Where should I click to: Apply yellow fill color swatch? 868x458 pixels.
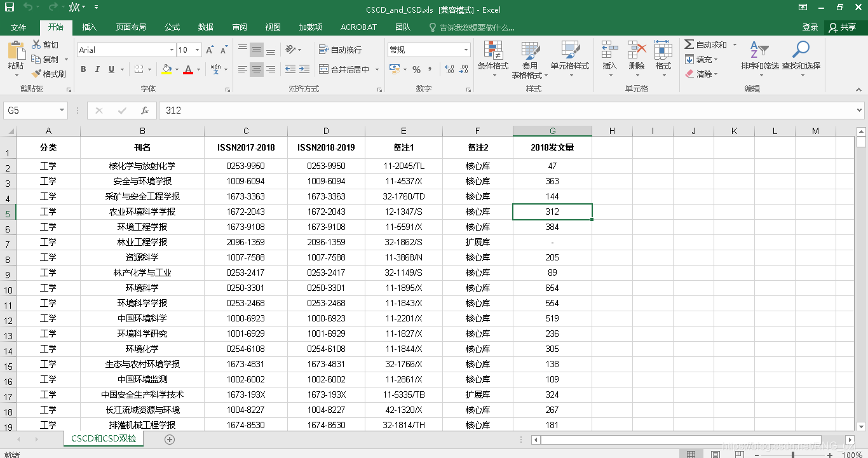[x=166, y=69]
